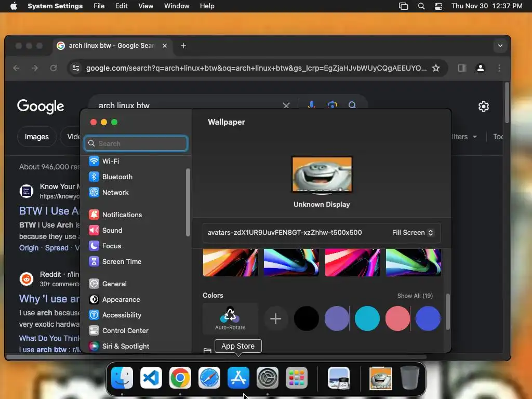Open the BTW I Use Arch result link
Viewport: 532px width, 399px height.
click(49, 211)
